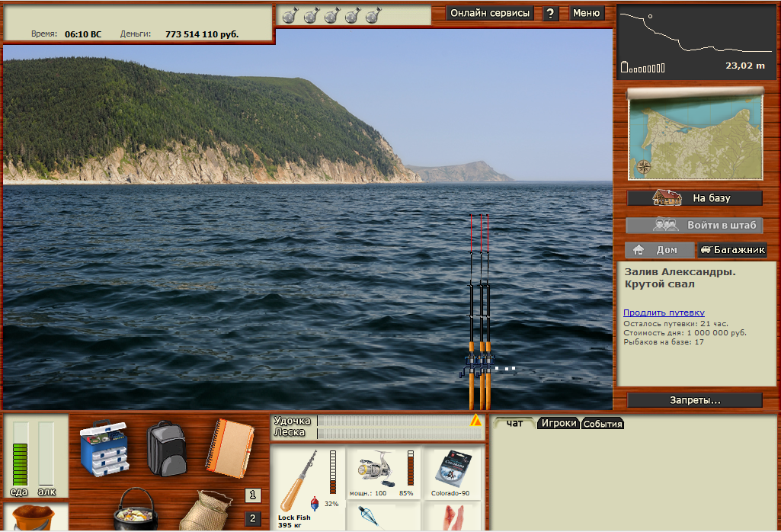Click the мощн.: 100 reel power label

[367, 493]
